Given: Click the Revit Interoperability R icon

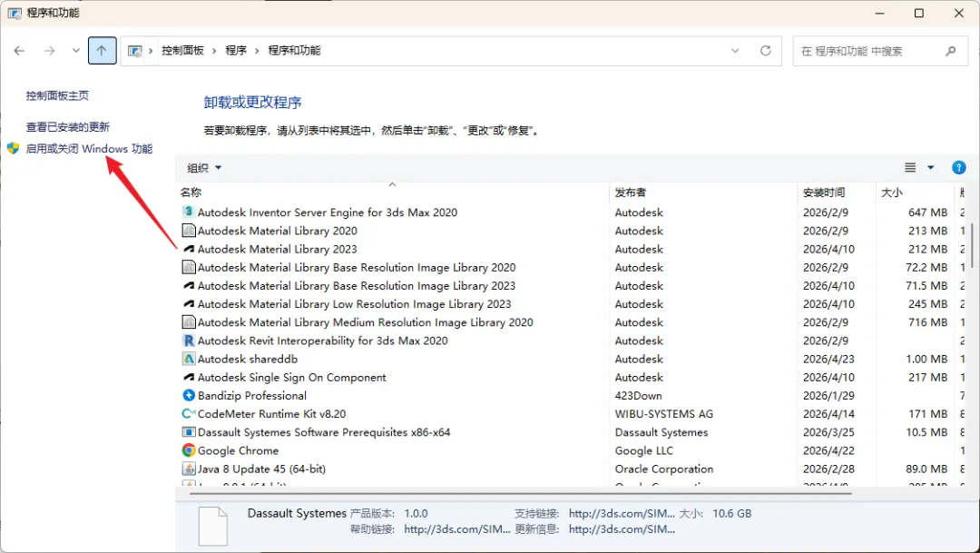Looking at the screenshot, I should coord(188,341).
